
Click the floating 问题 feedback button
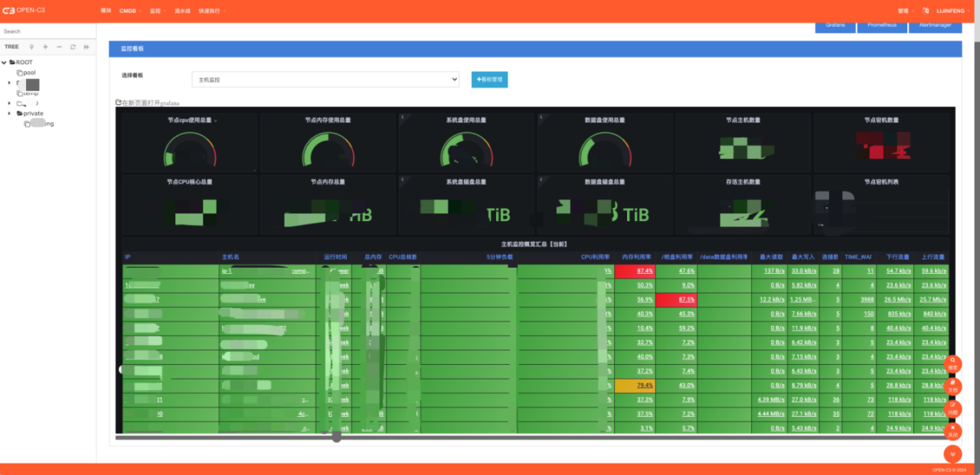(952, 408)
